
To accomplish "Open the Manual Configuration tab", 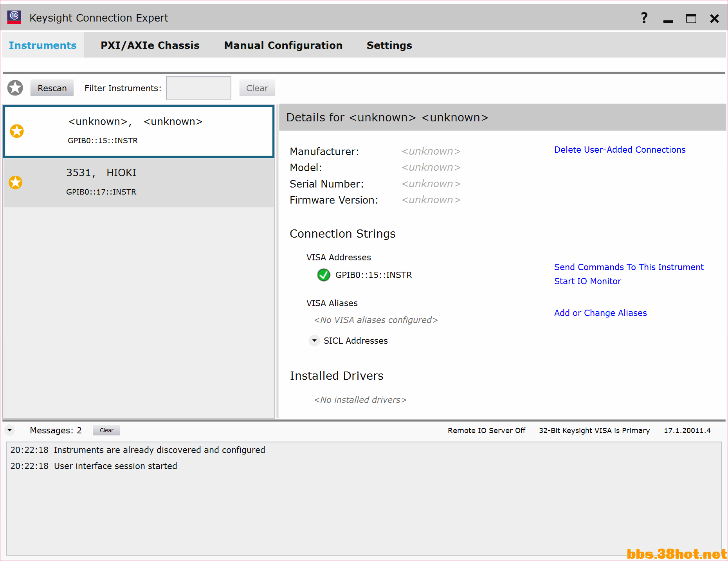I will (283, 45).
